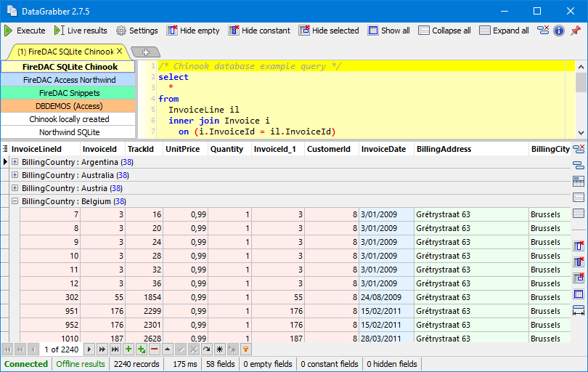This screenshot has height=372, width=588.
Task: Toggle the red pushpin icon
Action: [x=576, y=31]
